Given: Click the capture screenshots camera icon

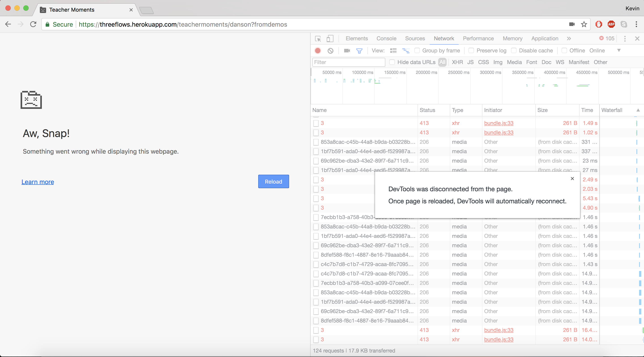Looking at the screenshot, I should 347,51.
